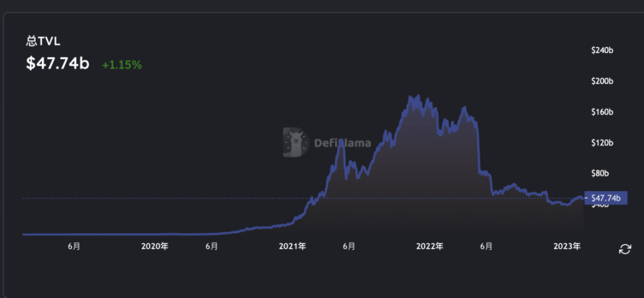Click the 6月 label between 2021年 and 2022年
644x298 pixels.
click(x=349, y=246)
